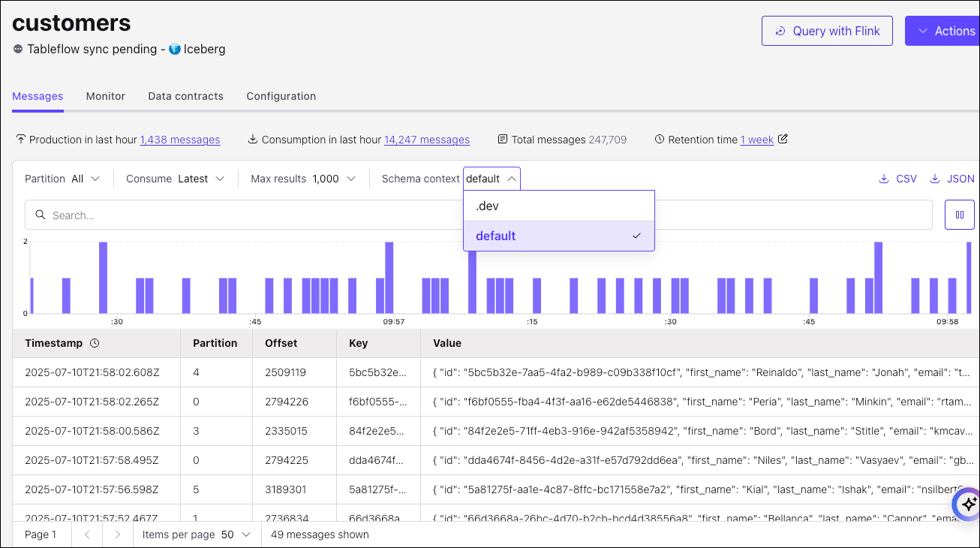Click the pause streaming button

[x=959, y=215]
